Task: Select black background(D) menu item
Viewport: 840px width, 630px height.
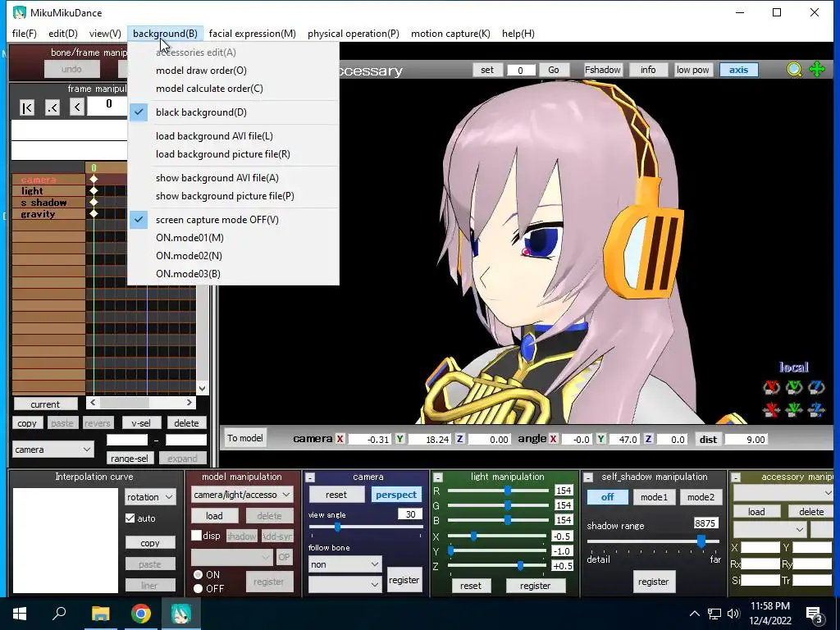Action: point(234,112)
